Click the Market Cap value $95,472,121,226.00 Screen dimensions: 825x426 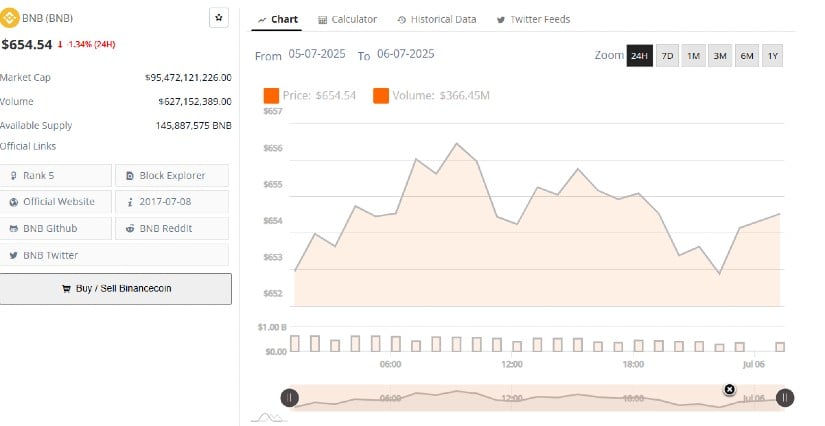188,77
